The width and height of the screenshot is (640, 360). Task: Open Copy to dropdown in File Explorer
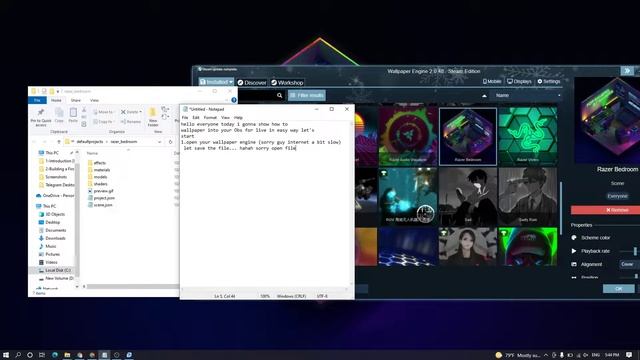103,122
